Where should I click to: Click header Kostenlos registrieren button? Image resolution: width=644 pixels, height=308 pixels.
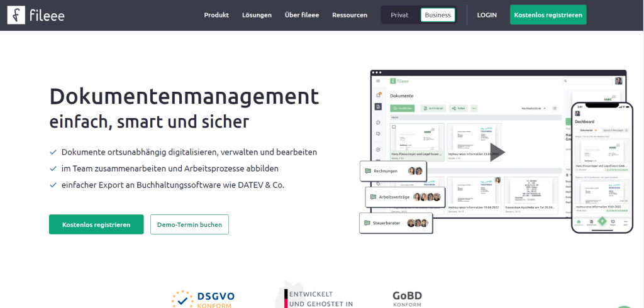(x=548, y=15)
